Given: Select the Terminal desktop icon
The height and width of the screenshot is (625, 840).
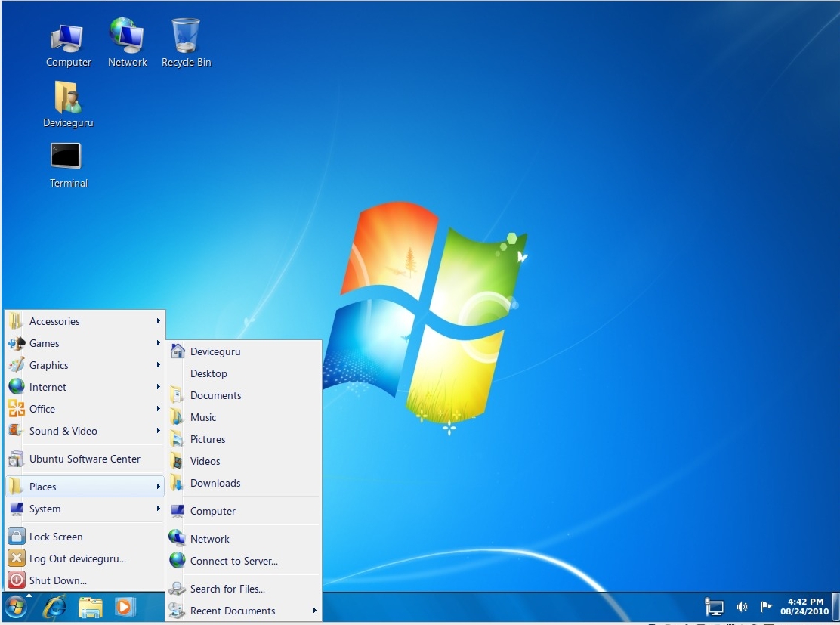Looking at the screenshot, I should coord(68,165).
